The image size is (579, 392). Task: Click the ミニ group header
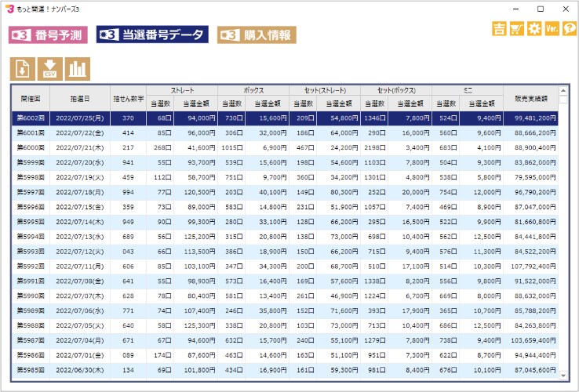click(468, 90)
